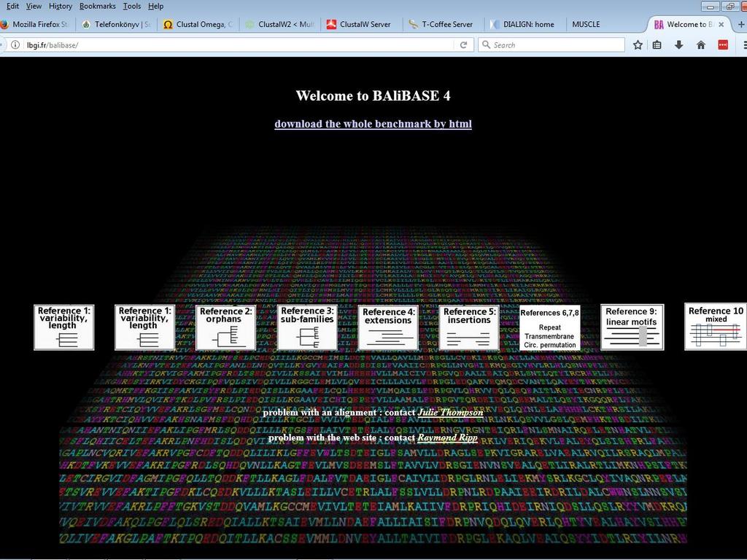Open Reference 3: sub-families thumbnail
The width and height of the screenshot is (747, 560).
click(307, 327)
